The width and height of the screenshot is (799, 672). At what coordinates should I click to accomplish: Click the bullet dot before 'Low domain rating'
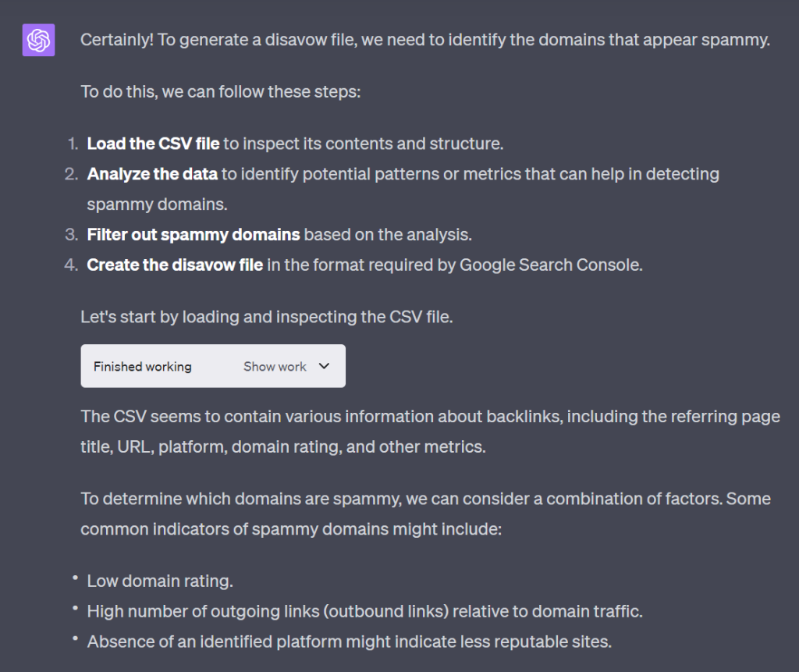76,578
